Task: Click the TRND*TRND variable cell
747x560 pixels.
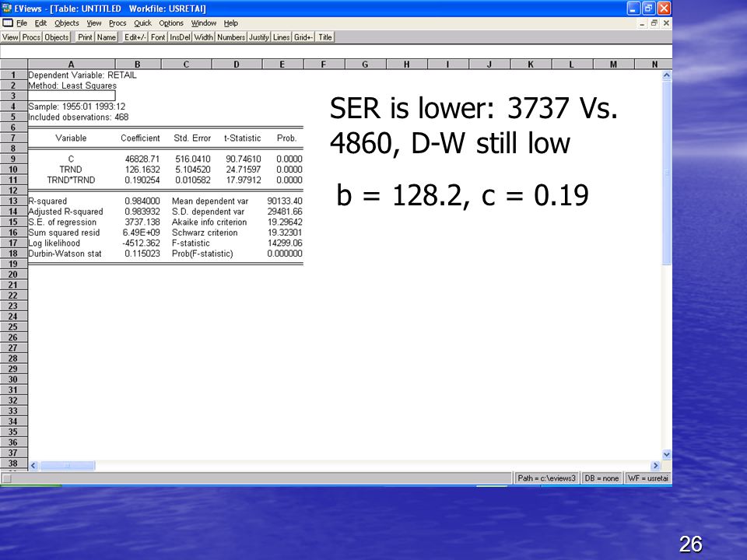Action: click(x=71, y=180)
